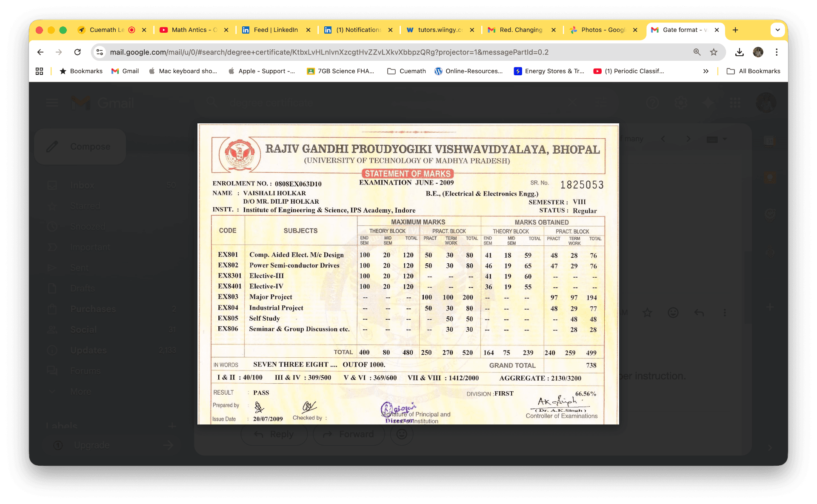Open Chrome's Downloads icon in the toolbar
Image resolution: width=817 pixels, height=504 pixels.
[x=739, y=52]
